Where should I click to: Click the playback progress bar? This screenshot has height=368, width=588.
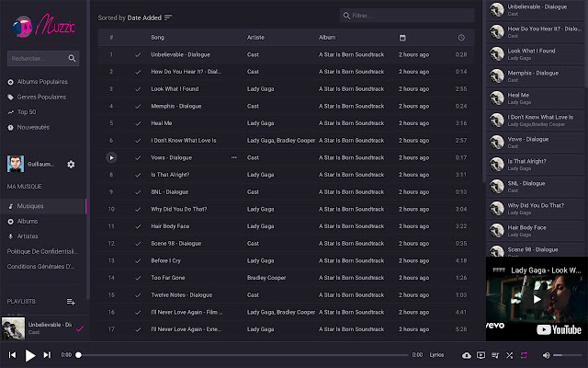point(243,355)
